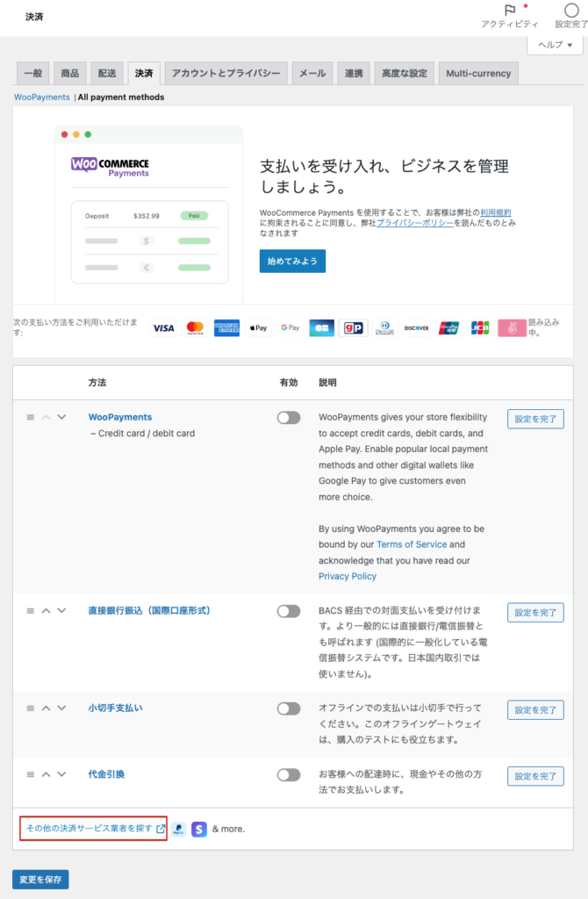The image size is (588, 899).
Task: Click the Activity flag icon
Action: [510, 10]
